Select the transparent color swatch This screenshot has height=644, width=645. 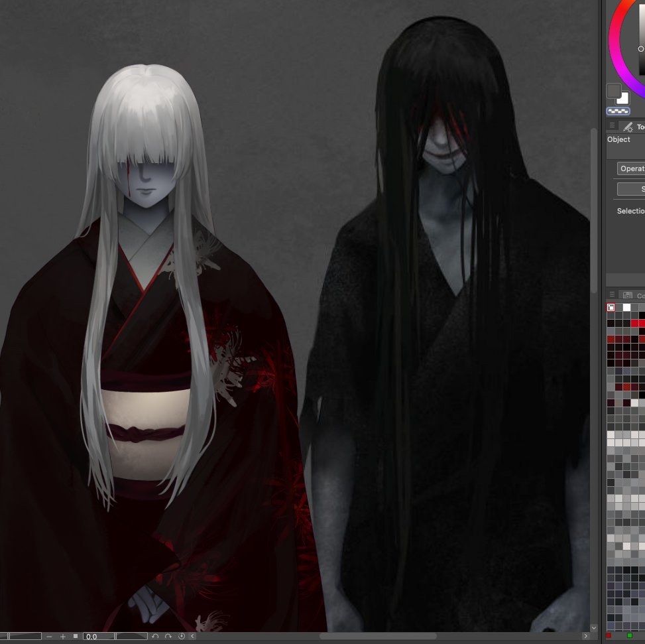click(x=618, y=111)
